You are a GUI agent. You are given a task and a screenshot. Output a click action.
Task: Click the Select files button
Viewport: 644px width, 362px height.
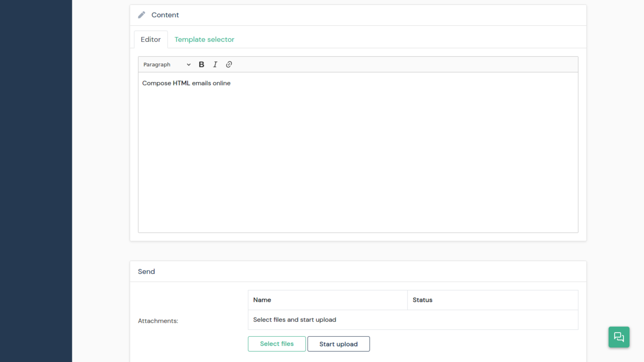pyautogui.click(x=277, y=344)
